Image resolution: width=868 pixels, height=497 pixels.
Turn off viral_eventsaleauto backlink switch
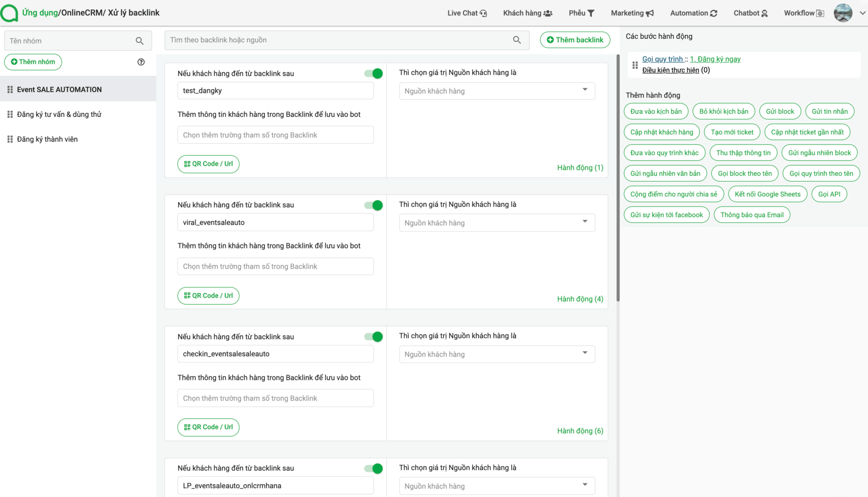(373, 205)
